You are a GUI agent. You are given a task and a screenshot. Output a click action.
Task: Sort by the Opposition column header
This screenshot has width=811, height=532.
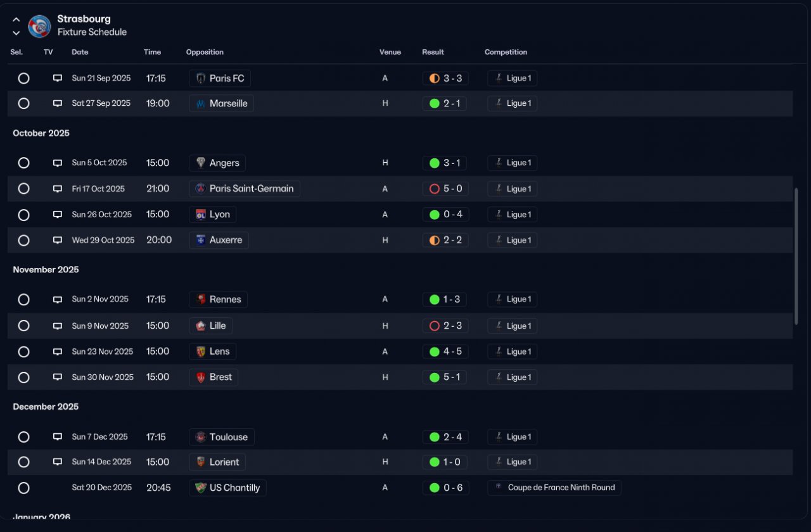(x=205, y=52)
